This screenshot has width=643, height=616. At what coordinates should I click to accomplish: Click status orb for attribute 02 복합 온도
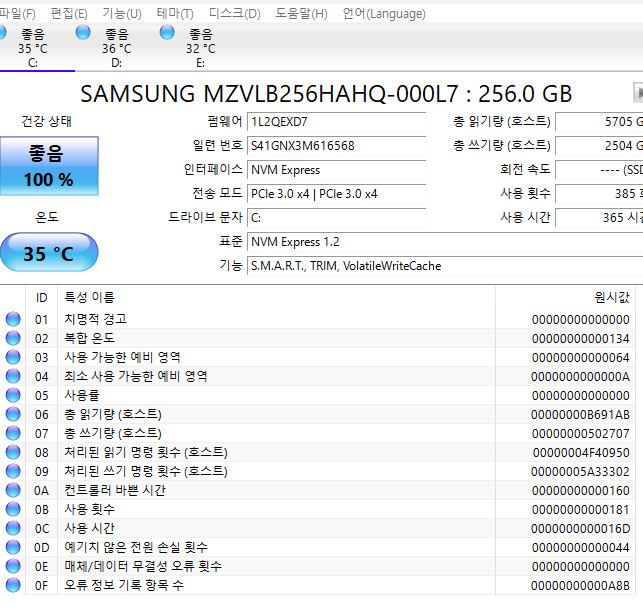(13, 338)
